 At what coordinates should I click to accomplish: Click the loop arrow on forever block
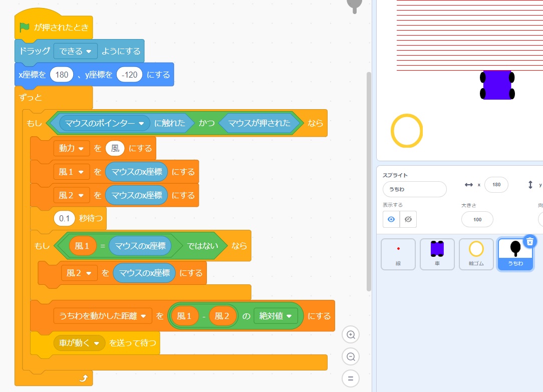(x=84, y=378)
